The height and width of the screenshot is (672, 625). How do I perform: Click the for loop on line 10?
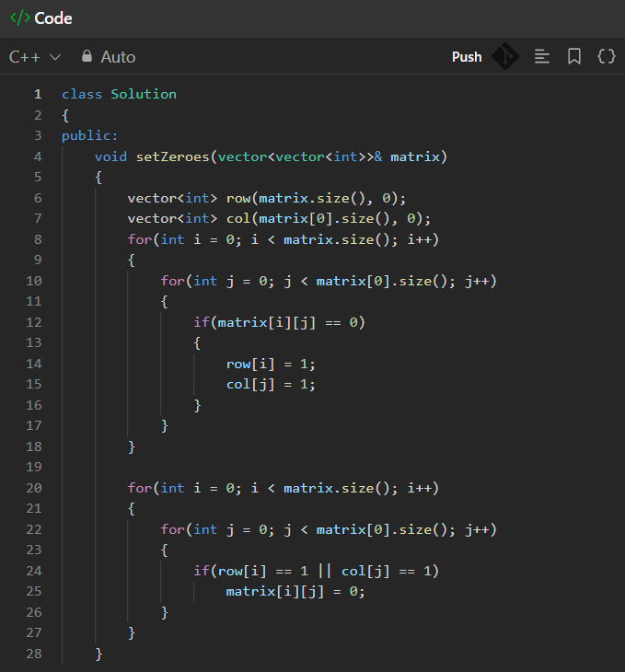[329, 281]
